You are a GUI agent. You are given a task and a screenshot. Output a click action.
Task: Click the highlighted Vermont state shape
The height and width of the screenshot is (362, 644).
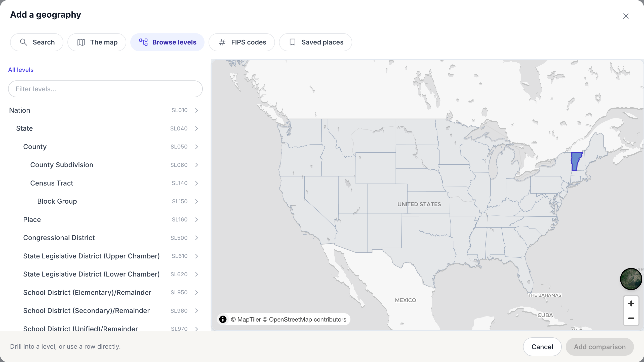tap(576, 161)
